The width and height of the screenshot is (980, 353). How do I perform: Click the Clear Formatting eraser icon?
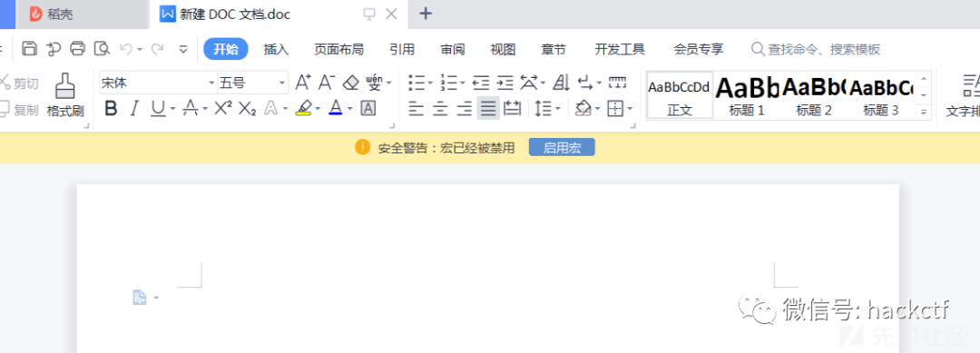(x=351, y=82)
